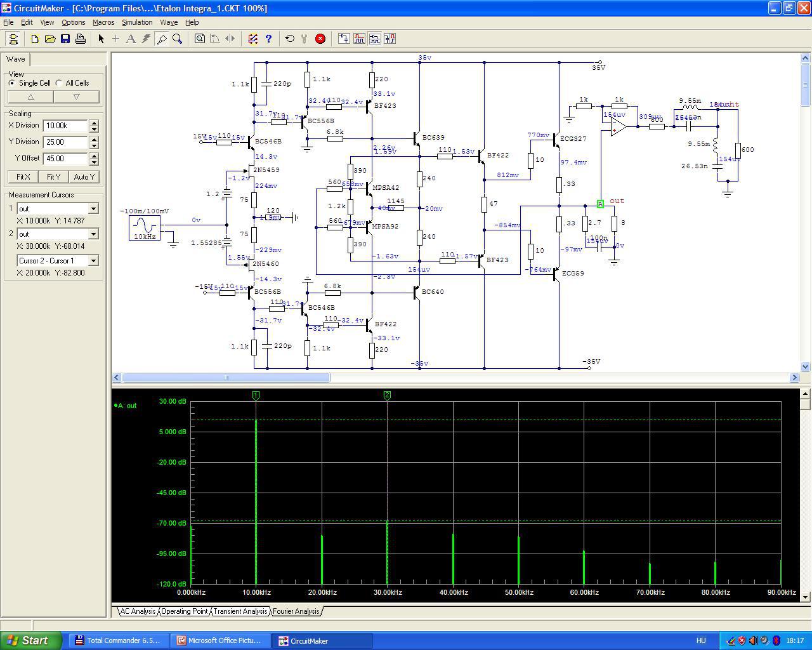Click the red Stop simulation icon
The width and height of the screenshot is (812, 650).
320,39
